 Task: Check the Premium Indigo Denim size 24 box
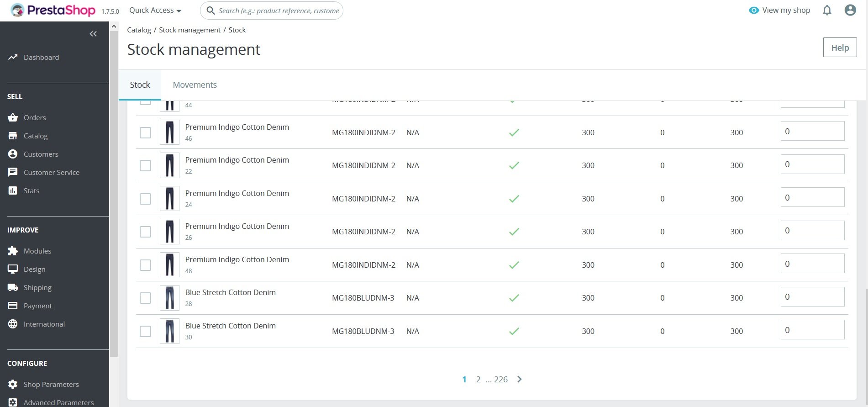pyautogui.click(x=145, y=199)
